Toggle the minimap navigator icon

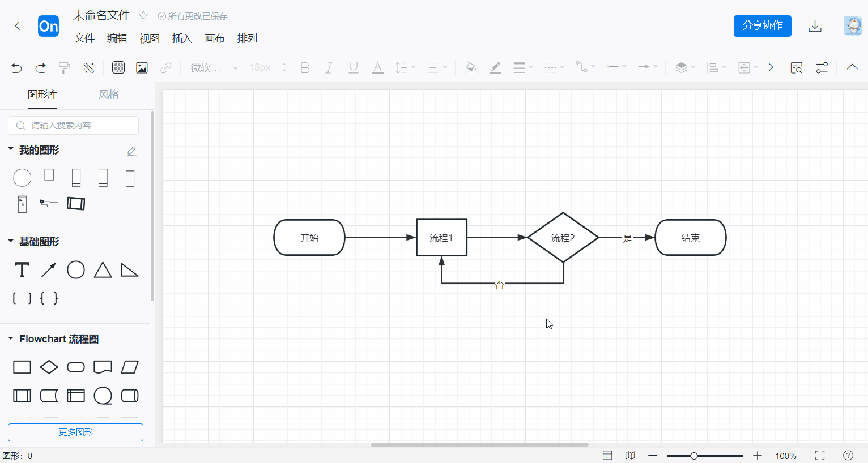[630, 456]
